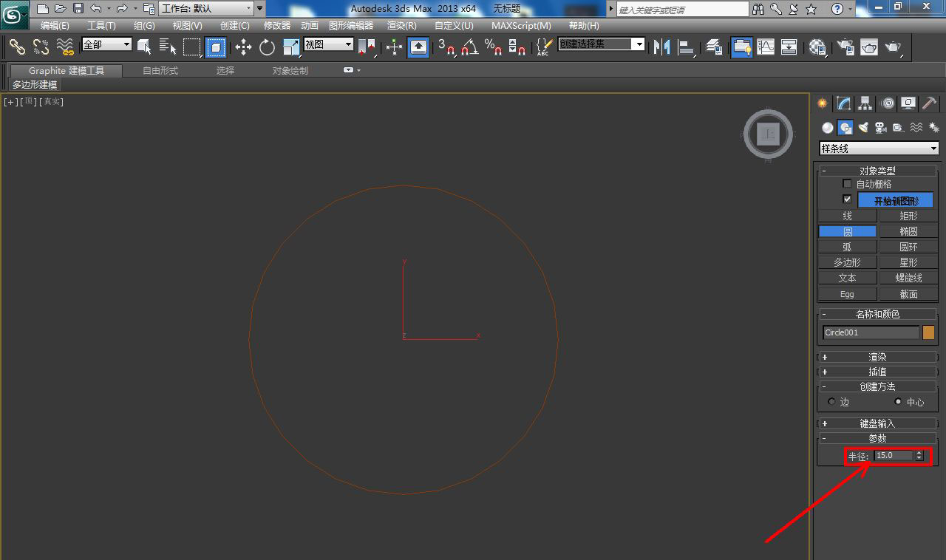946x560 pixels.
Task: Toggle the Percent Snap button
Action: 494,47
